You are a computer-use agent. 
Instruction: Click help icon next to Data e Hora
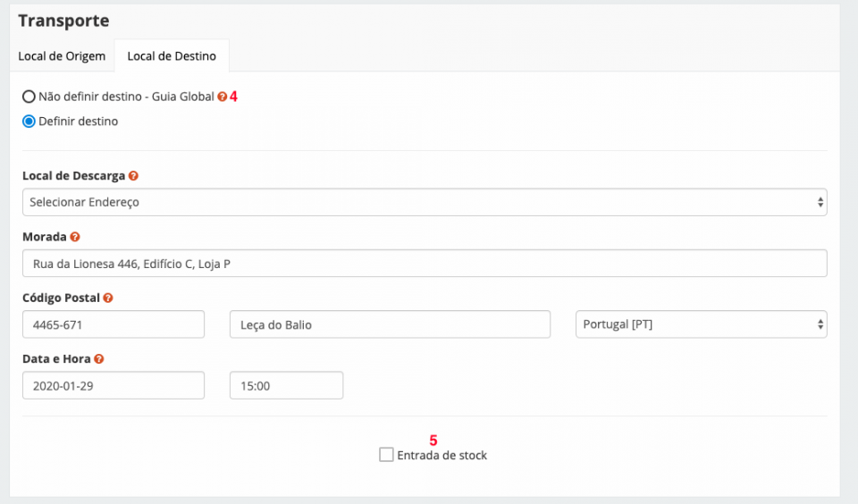98,358
